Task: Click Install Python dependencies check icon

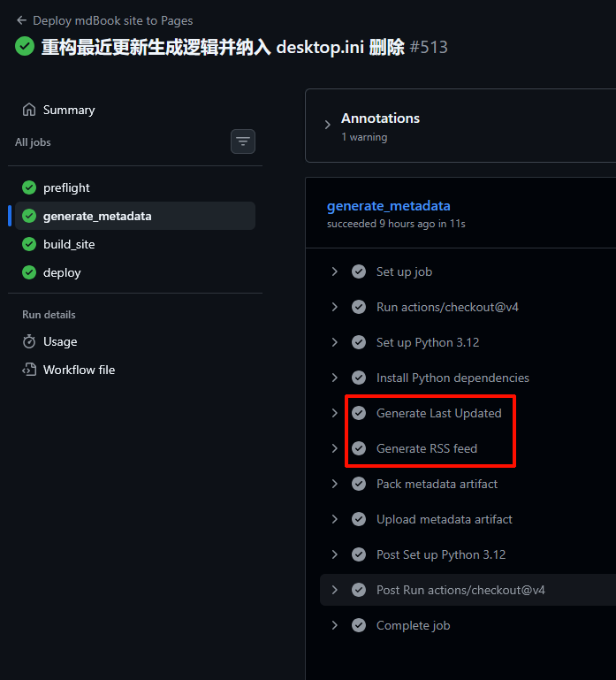Action: coord(359,378)
